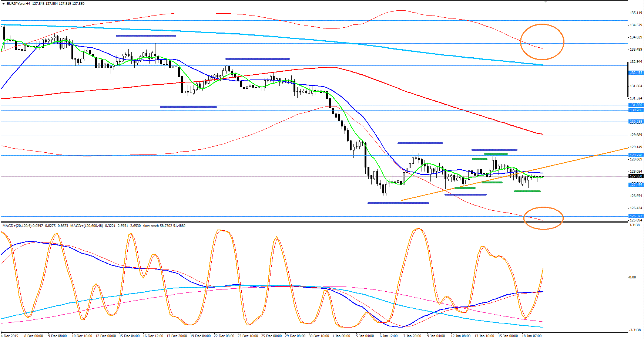This screenshot has height=339, width=644.
Task: Click the 5 Jan 04:00 time label
Action: [365, 336]
